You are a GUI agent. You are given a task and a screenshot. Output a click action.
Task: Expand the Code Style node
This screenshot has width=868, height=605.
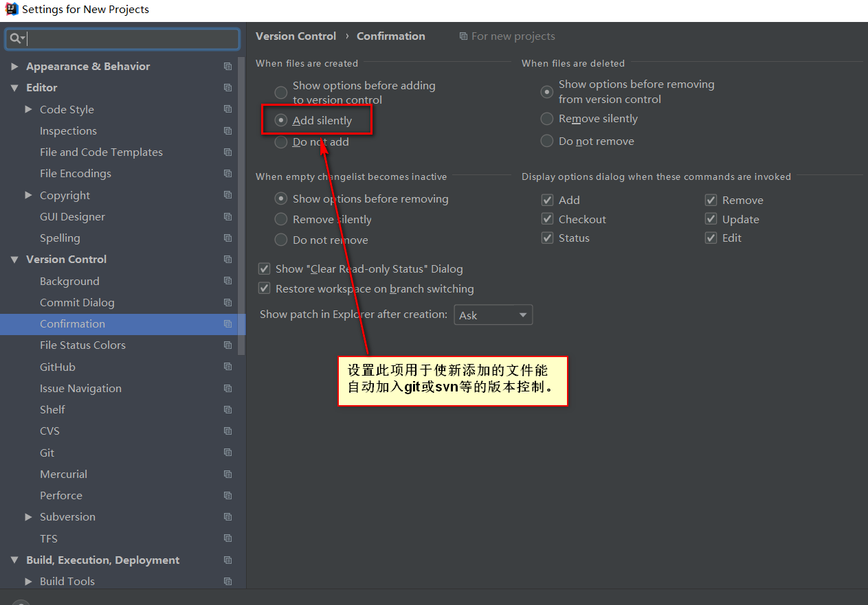pyautogui.click(x=28, y=109)
